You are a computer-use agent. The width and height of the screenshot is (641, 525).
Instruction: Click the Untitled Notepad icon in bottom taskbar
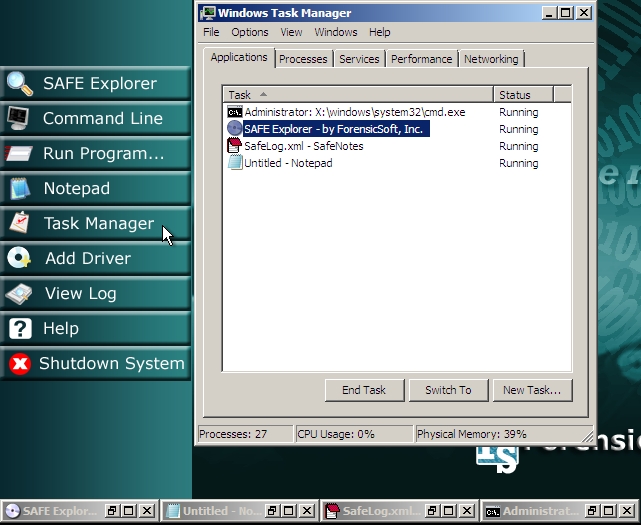pyautogui.click(x=173, y=511)
